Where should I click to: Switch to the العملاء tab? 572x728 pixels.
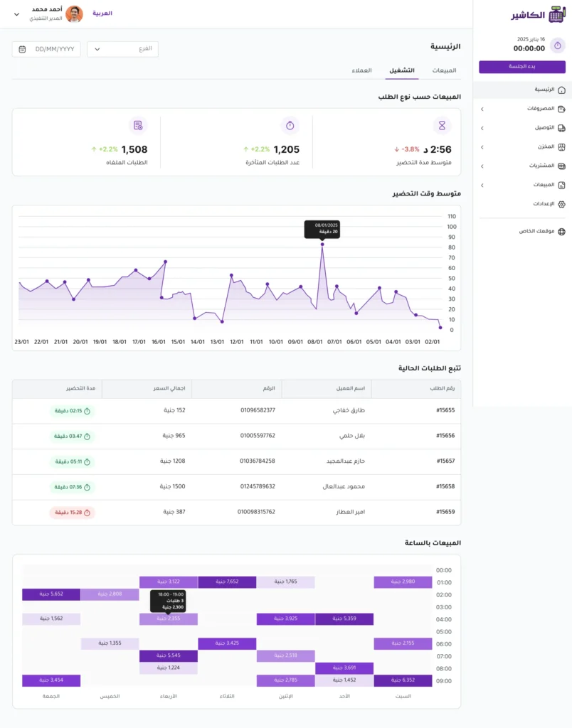[x=361, y=70]
